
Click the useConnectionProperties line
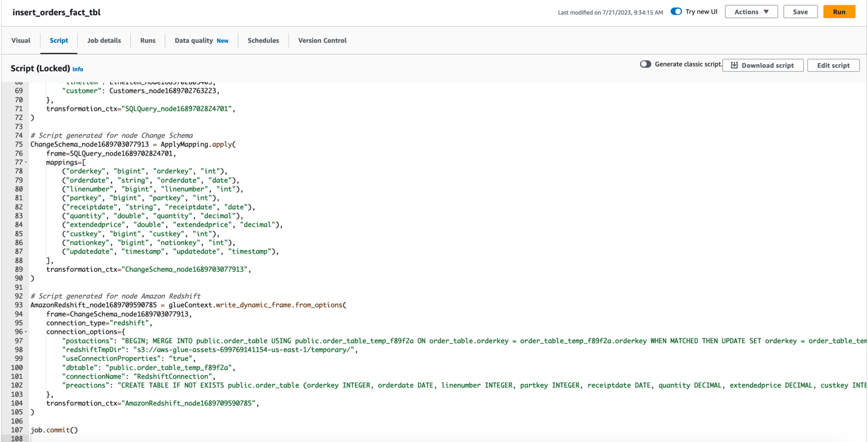(x=129, y=358)
